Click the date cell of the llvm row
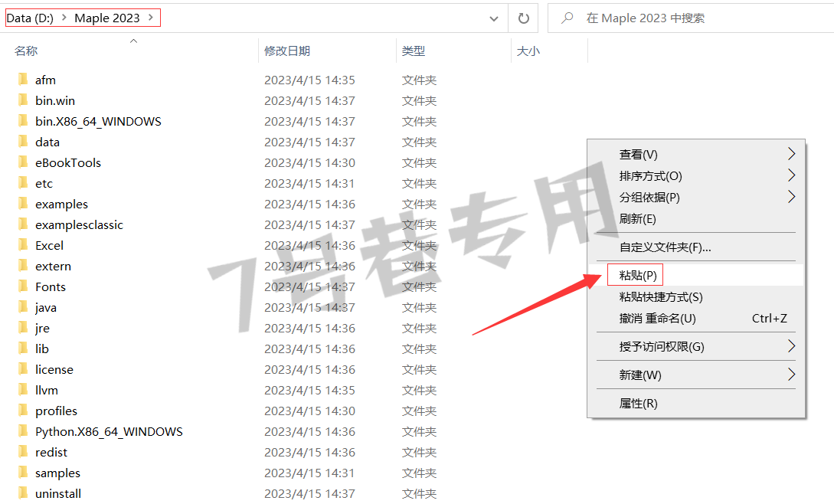Screen dimensions: 834x504 coord(309,390)
